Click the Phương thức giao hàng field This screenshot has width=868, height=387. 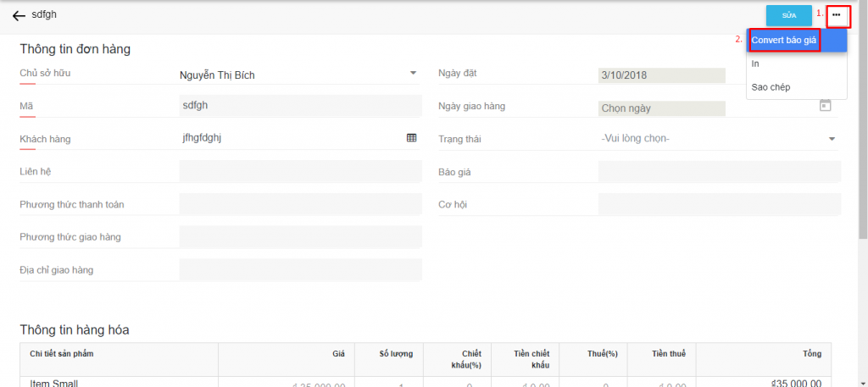tap(300, 236)
